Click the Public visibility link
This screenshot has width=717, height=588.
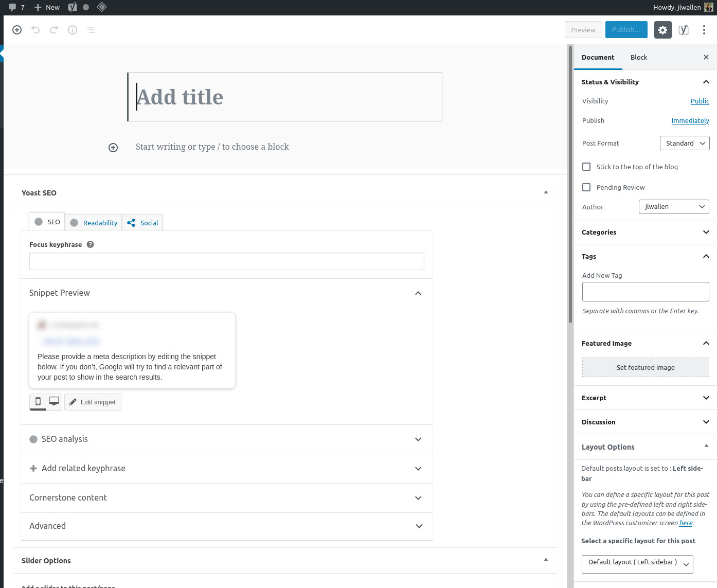(700, 101)
